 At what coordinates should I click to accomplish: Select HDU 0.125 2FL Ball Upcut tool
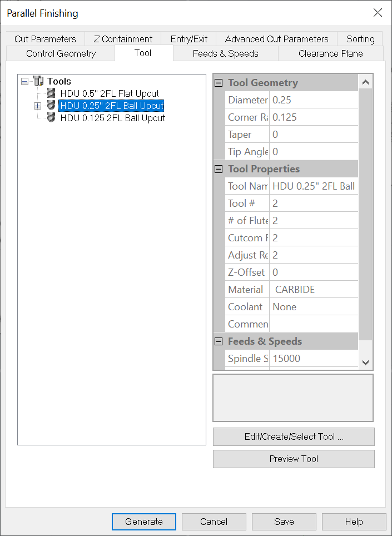click(x=112, y=118)
